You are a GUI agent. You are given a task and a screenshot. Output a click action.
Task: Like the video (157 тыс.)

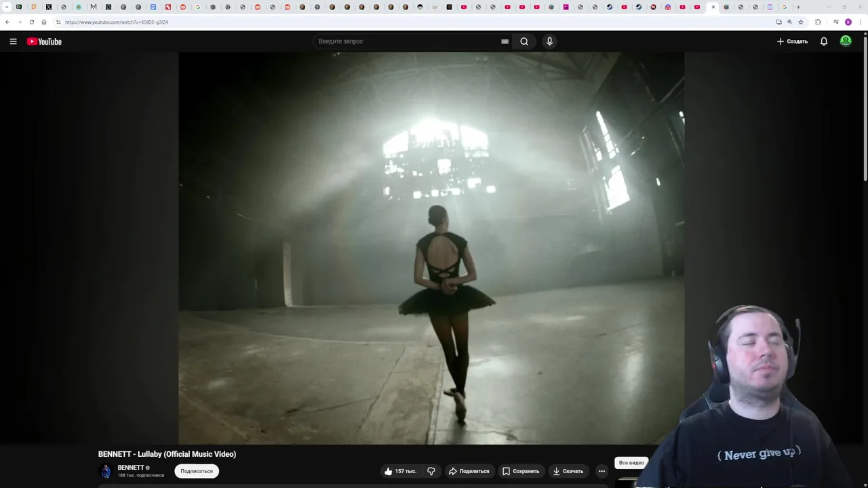(x=400, y=471)
